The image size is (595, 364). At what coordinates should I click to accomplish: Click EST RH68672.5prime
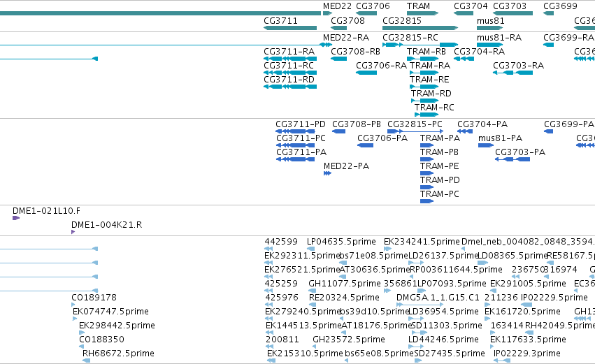tap(118, 354)
